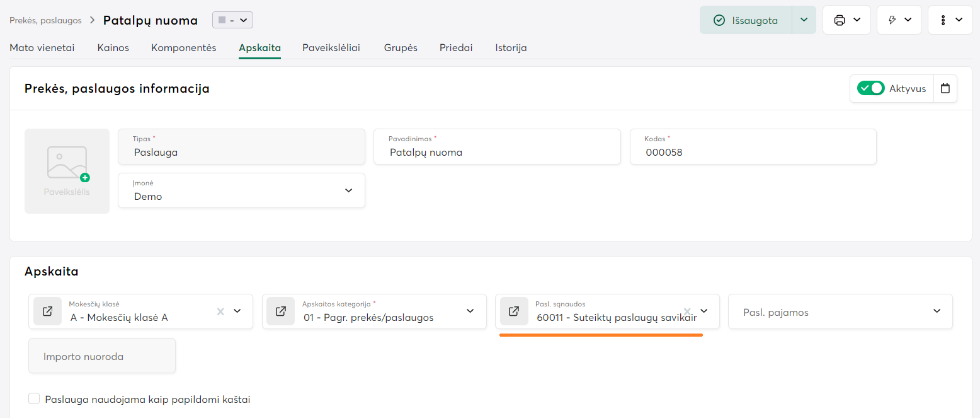980x418 pixels.
Task: Clear the Pasl. sąnaudos value
Action: click(x=687, y=311)
